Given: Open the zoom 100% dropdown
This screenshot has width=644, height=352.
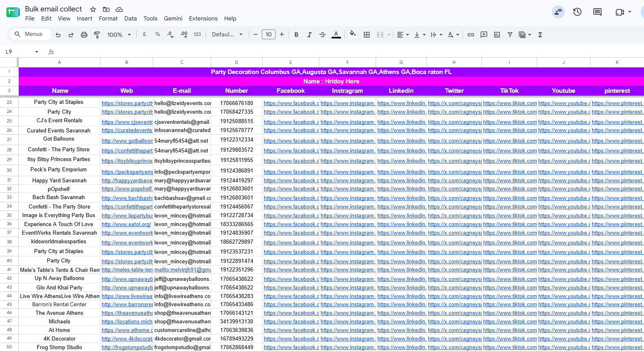Looking at the screenshot, I should click(119, 35).
